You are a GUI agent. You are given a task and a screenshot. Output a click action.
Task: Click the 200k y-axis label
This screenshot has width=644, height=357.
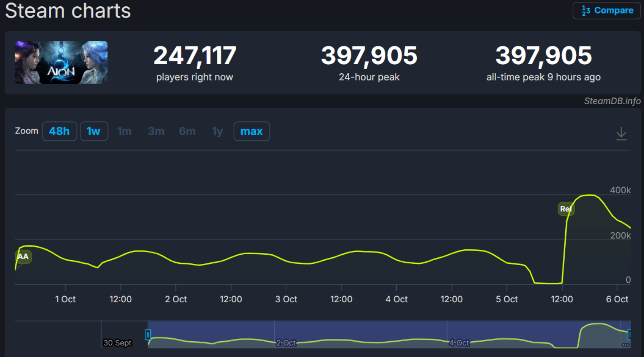620,235
